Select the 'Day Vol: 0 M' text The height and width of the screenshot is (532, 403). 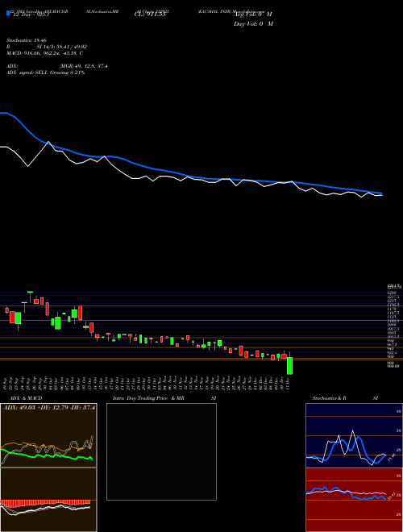[x=253, y=24]
